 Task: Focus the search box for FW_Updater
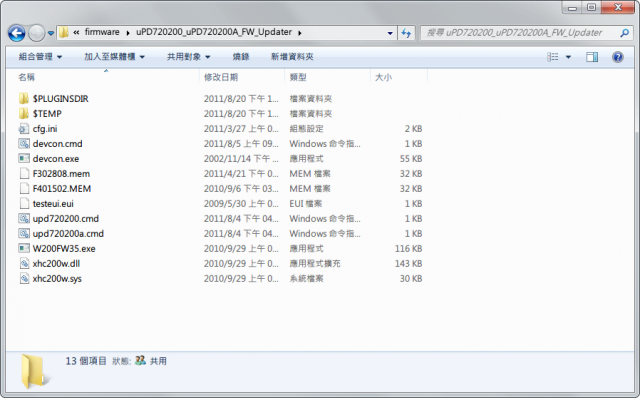click(x=519, y=33)
